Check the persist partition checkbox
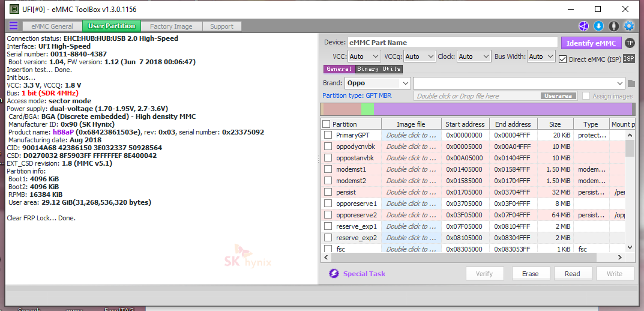Image resolution: width=644 pixels, height=311 pixels. click(x=328, y=192)
